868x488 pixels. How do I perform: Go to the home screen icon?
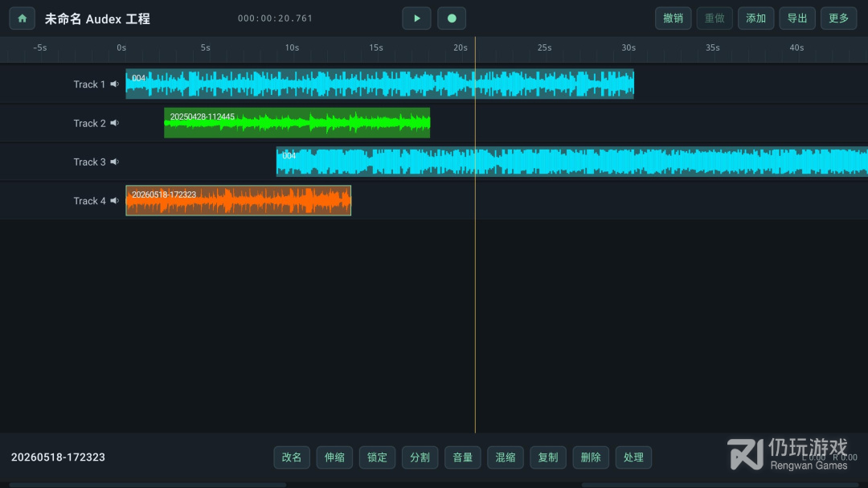(23, 18)
